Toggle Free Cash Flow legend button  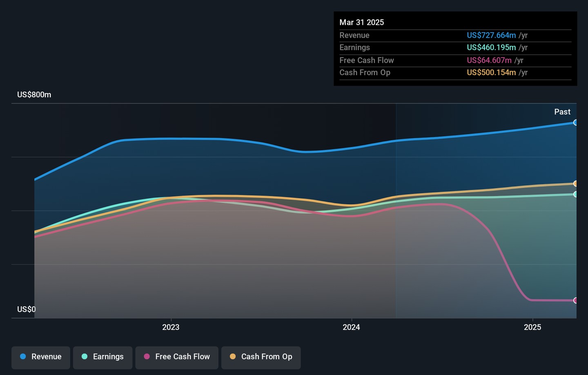(177, 357)
